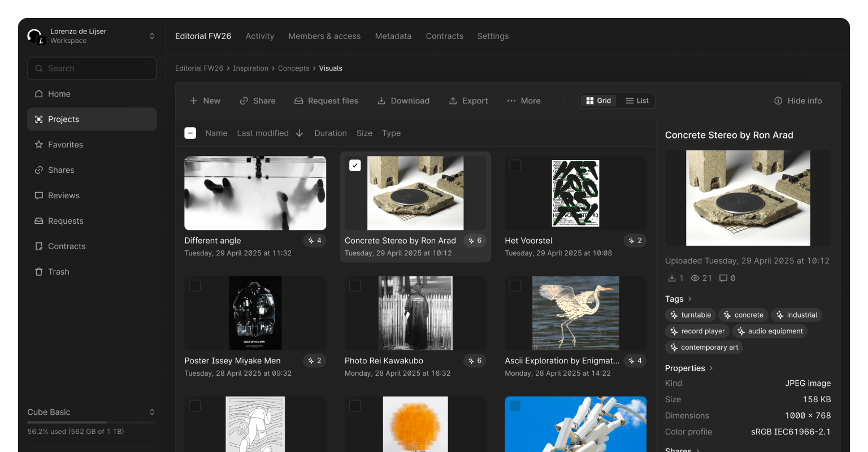Sort by Duration column
The width and height of the screenshot is (868, 452).
point(331,133)
